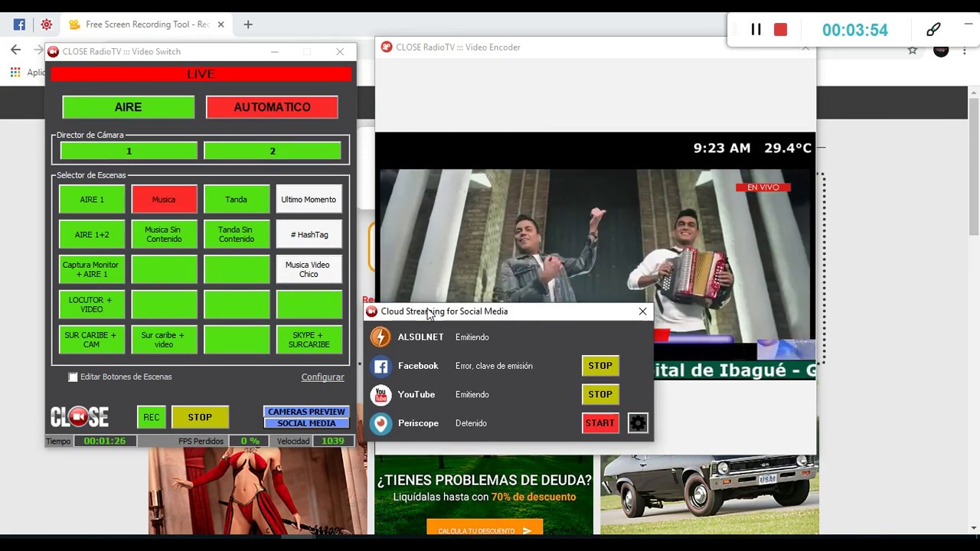
Task: Select Captura Monitor + AIRE 1 scene
Action: [92, 269]
